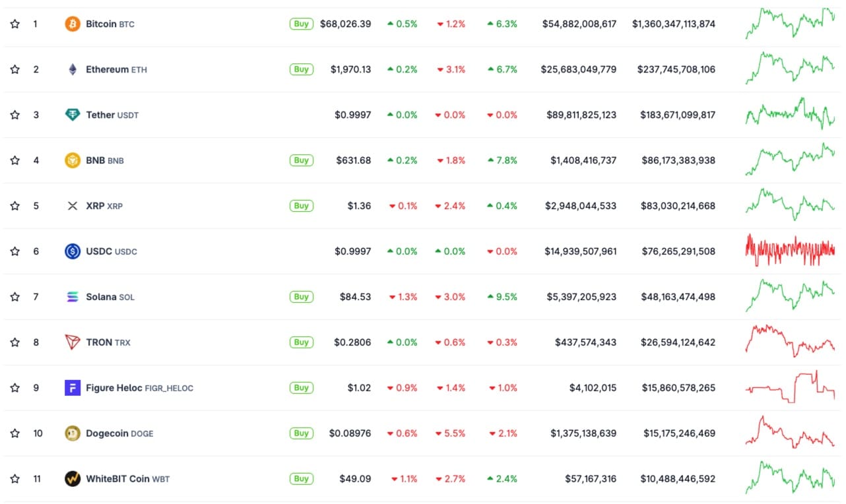The height and width of the screenshot is (504, 846).
Task: Click the Figure Heloc logo icon
Action: click(72, 387)
